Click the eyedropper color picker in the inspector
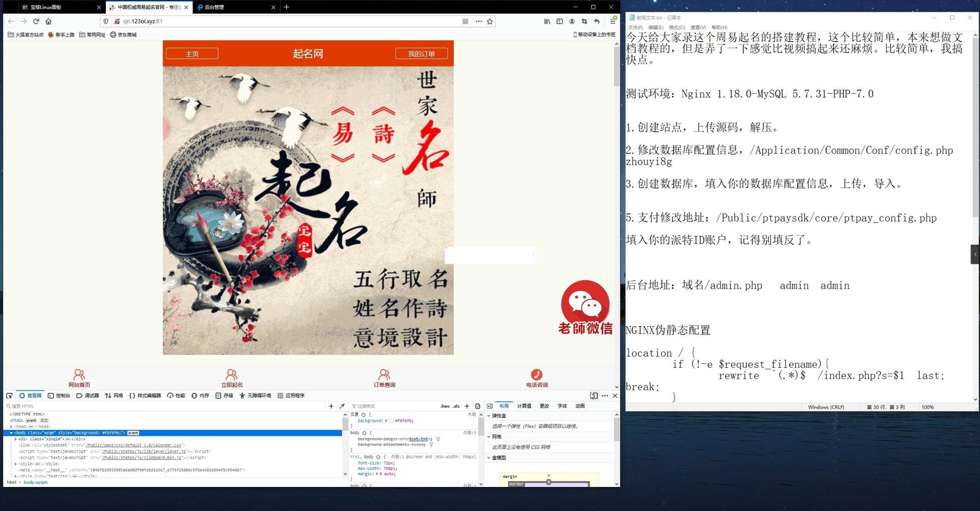 [342, 406]
